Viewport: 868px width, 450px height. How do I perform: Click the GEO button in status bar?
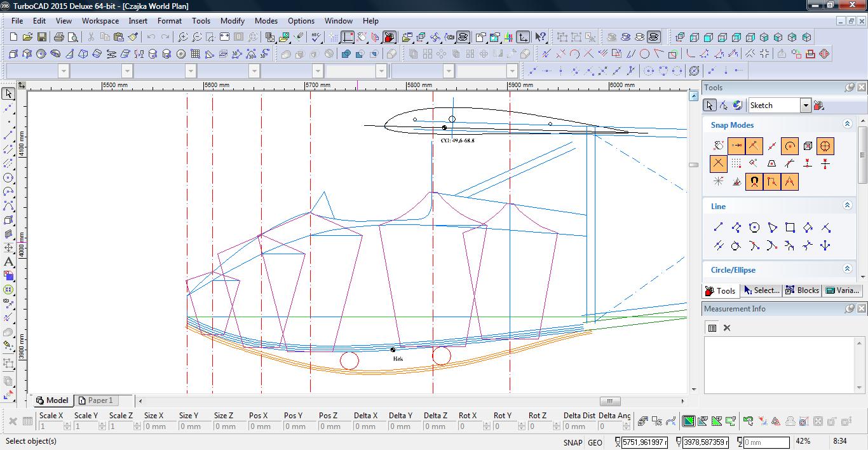coord(595,442)
